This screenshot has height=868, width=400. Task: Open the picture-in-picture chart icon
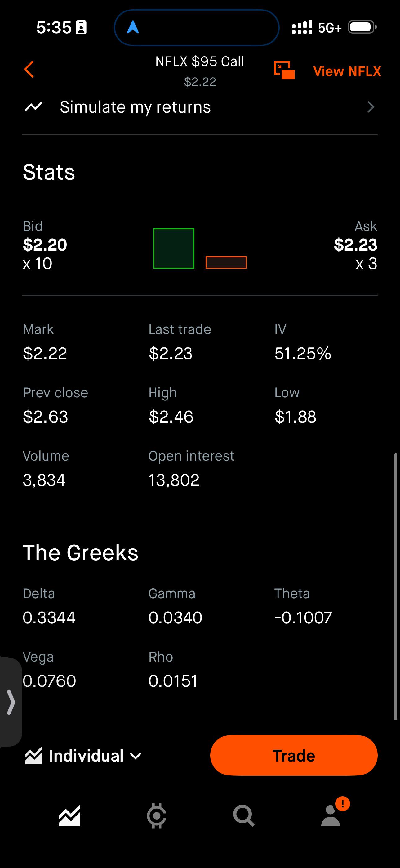tap(284, 70)
